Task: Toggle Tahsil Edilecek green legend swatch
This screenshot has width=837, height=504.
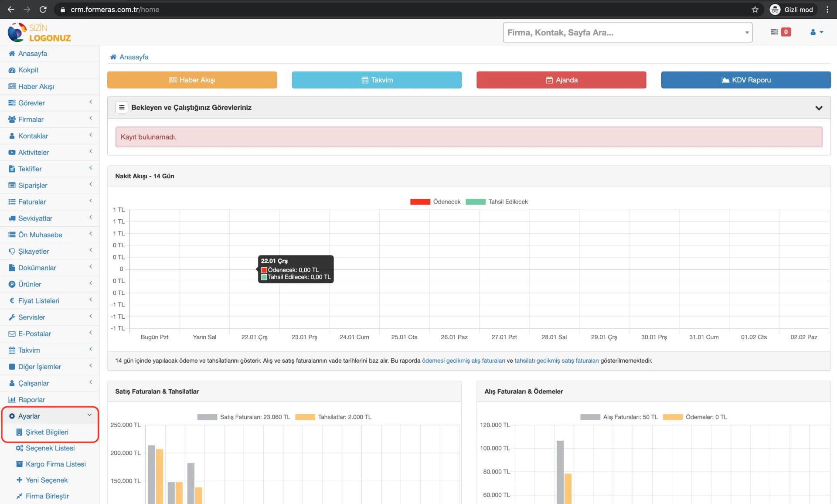Action: point(475,202)
